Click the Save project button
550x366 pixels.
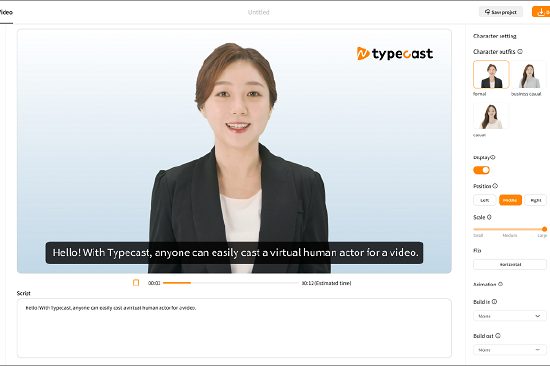[x=501, y=12]
